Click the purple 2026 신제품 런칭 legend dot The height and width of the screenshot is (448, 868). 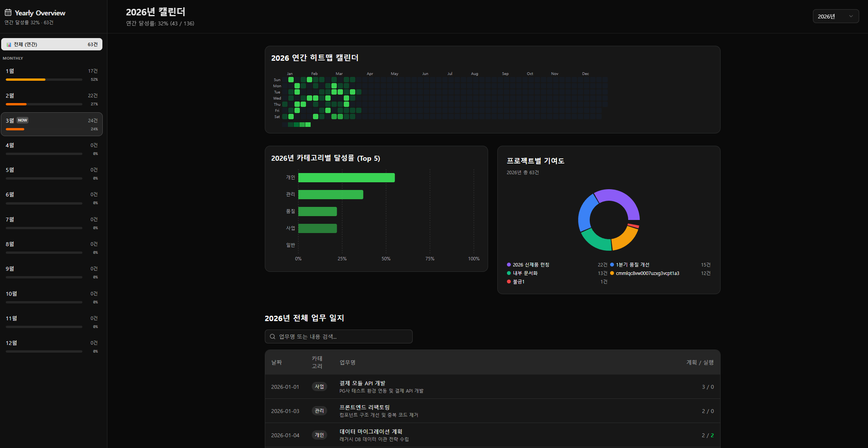509,265
